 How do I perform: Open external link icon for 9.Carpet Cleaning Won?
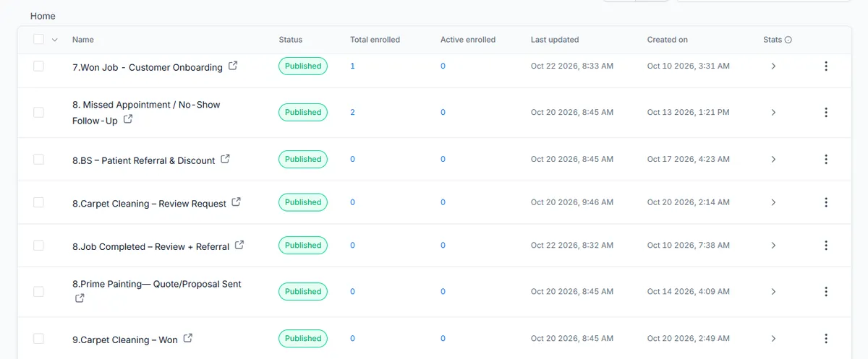pos(188,338)
